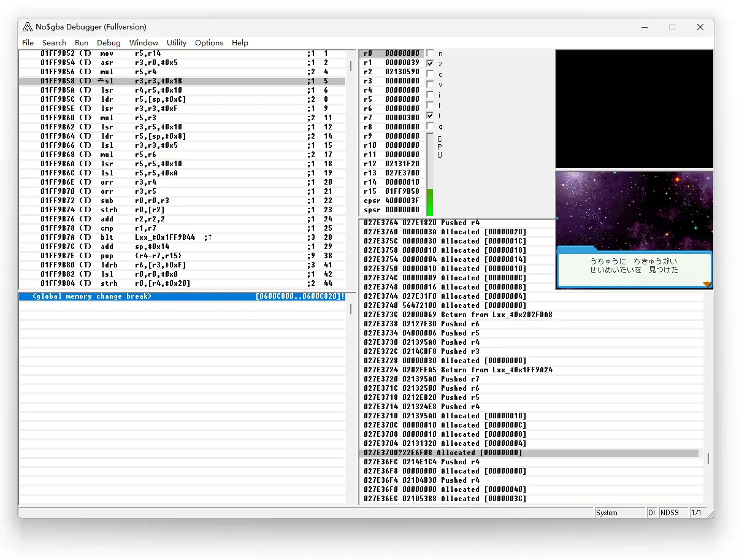Toggle the z zero flag checkbox

pyautogui.click(x=430, y=64)
